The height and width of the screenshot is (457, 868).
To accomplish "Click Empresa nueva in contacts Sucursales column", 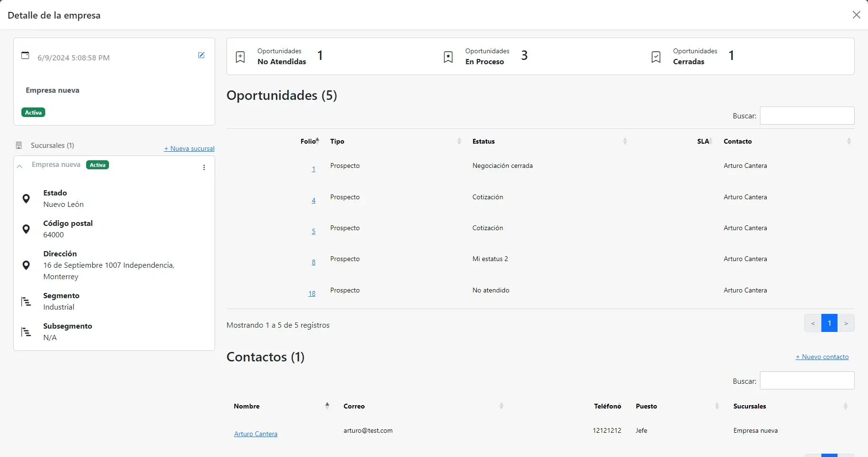I will pos(756,430).
